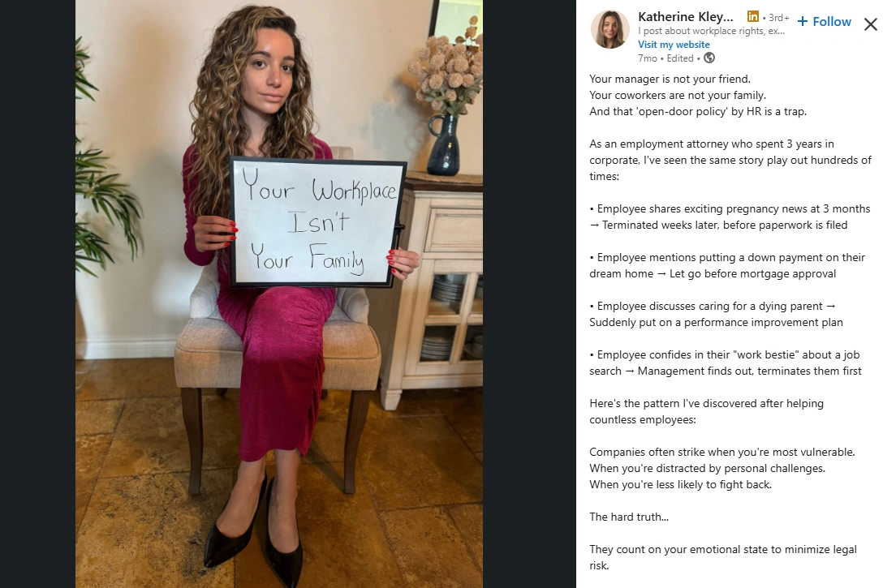883x588 pixels.
Task: Click the author's round profile photo
Action: pyautogui.click(x=609, y=29)
